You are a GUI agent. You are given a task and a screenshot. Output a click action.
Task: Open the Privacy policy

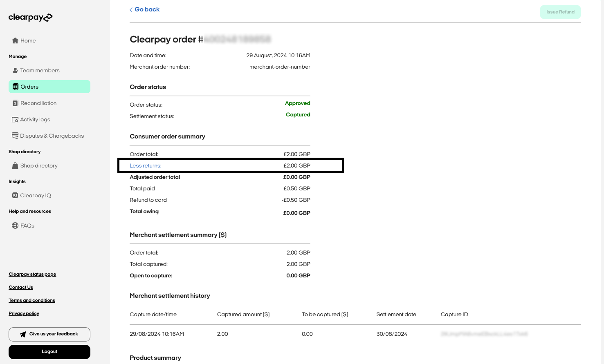pos(24,313)
